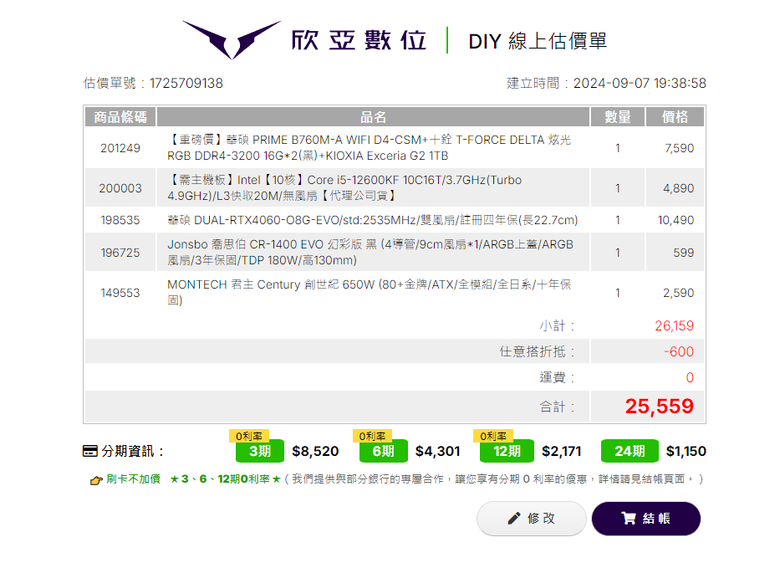
Task: Click the DUAL-RTX4060-O8G-EVO product name
Action: click(x=373, y=220)
